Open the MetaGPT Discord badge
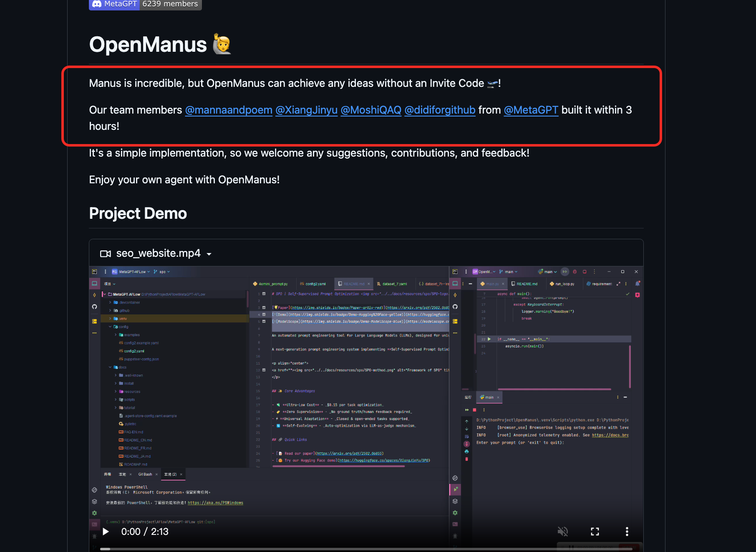Image resolution: width=756 pixels, height=552 pixels. click(145, 4)
